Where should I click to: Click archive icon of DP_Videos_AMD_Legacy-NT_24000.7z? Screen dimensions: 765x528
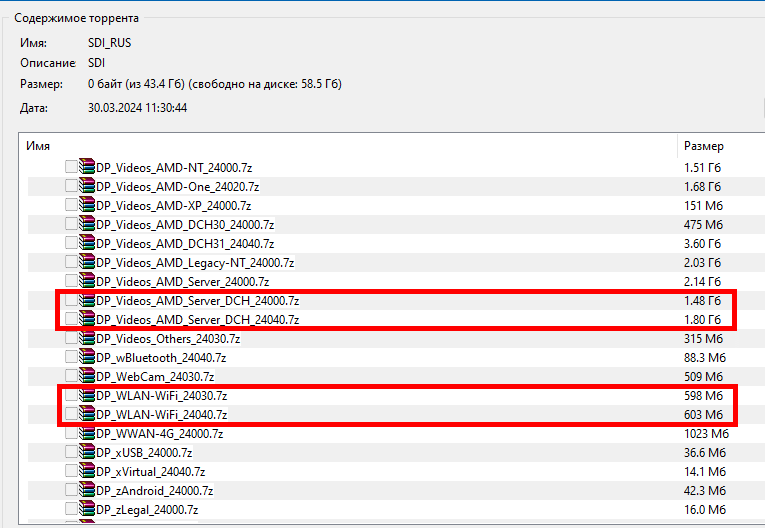87,262
